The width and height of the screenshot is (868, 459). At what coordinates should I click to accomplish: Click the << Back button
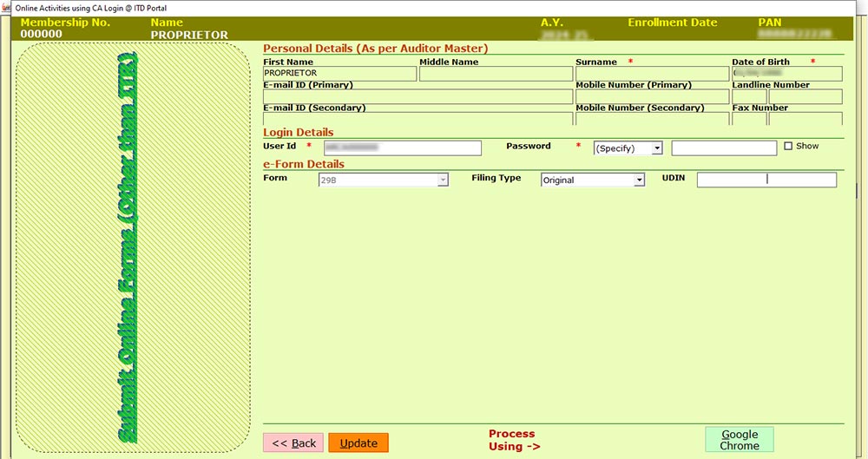tap(293, 443)
